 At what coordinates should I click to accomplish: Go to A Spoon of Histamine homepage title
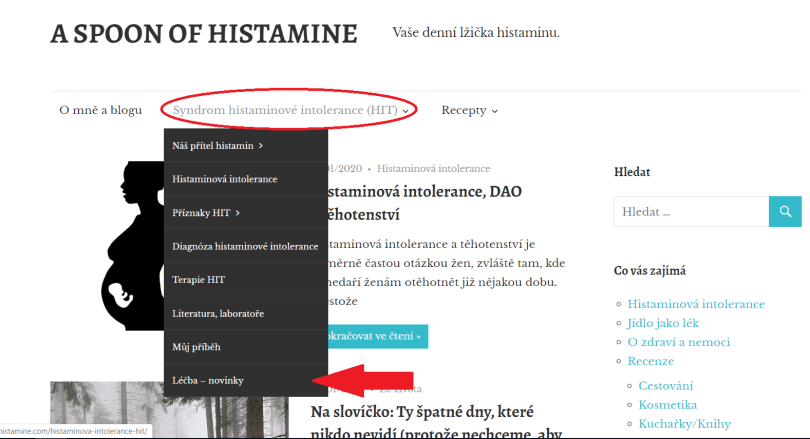203,34
